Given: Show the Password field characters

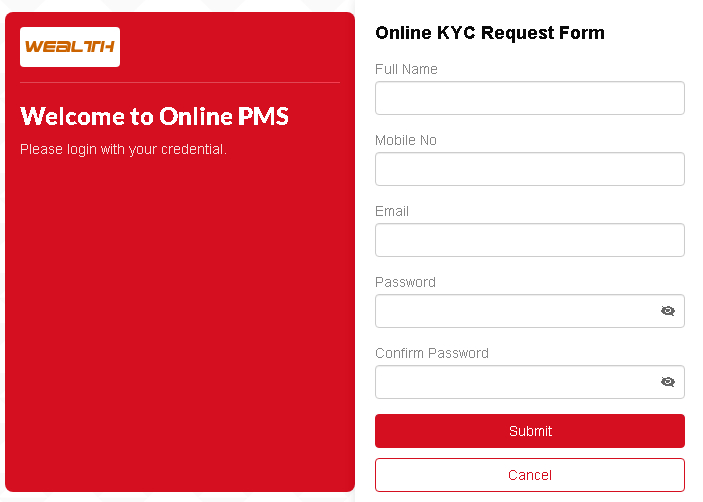Looking at the screenshot, I should (668, 311).
